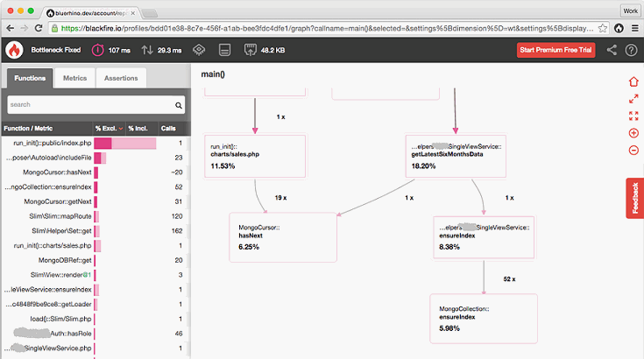Click the main() graph heading
Viewport: 644px width, 359px height.
click(213, 74)
